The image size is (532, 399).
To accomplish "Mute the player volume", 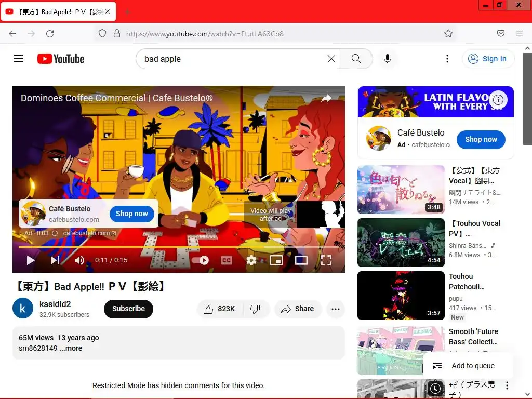I will [x=79, y=260].
